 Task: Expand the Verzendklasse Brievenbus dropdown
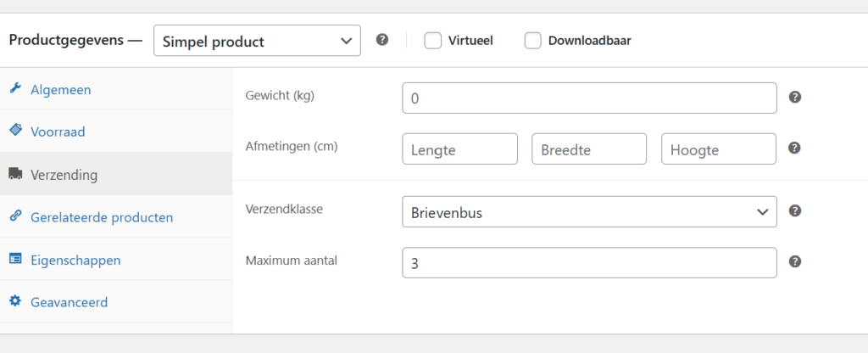(589, 212)
